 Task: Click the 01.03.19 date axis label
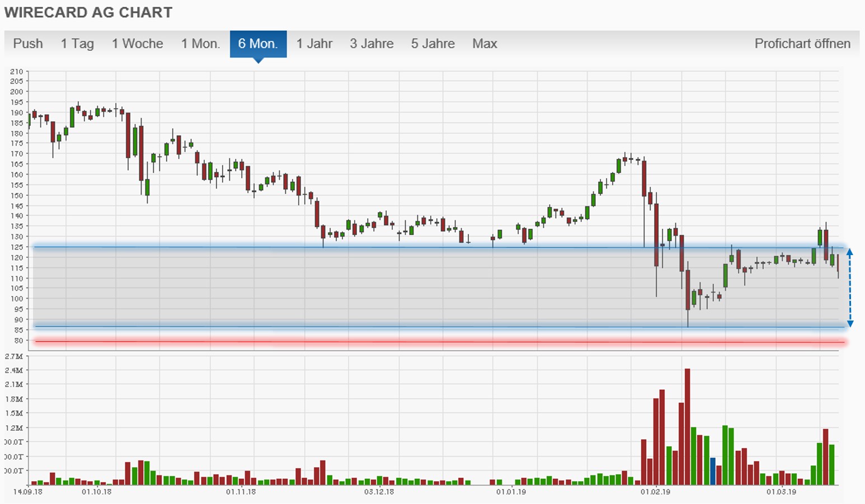(781, 492)
